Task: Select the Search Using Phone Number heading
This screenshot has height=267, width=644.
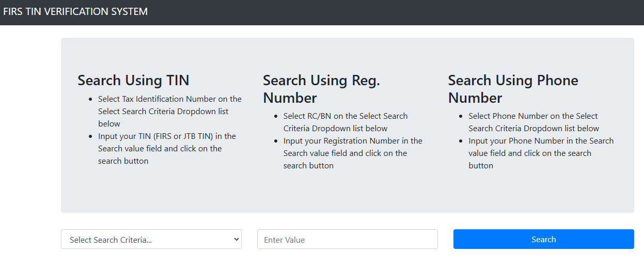Action: (x=513, y=89)
